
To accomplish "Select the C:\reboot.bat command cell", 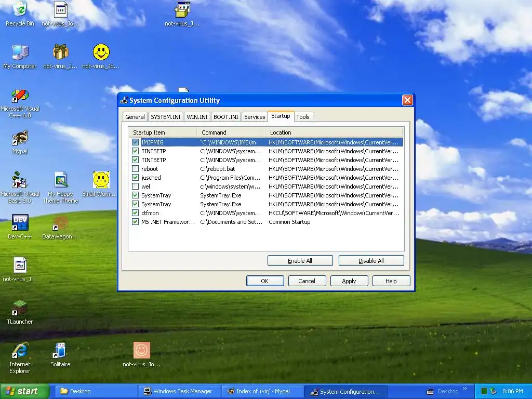I will coord(218,169).
